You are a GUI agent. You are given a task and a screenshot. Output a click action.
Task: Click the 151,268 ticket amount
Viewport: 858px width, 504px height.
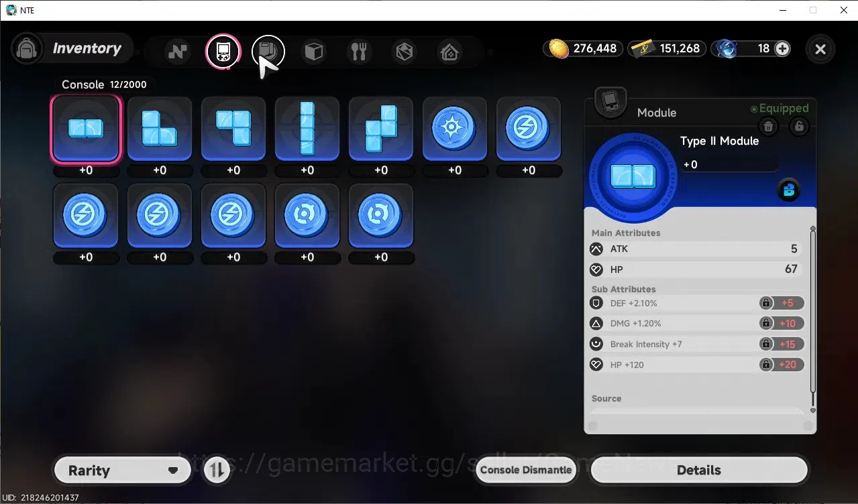(680, 49)
